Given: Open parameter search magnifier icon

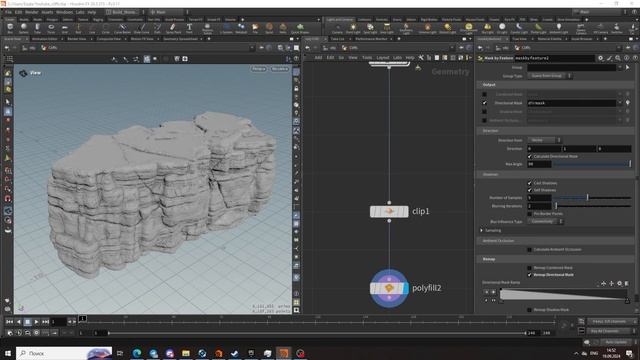Looking at the screenshot, I should click(x=618, y=58).
